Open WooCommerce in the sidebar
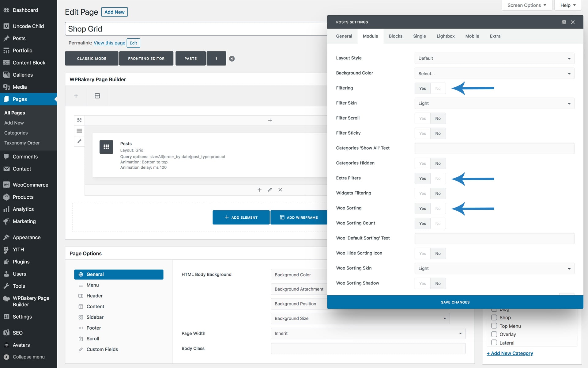 [x=30, y=185]
